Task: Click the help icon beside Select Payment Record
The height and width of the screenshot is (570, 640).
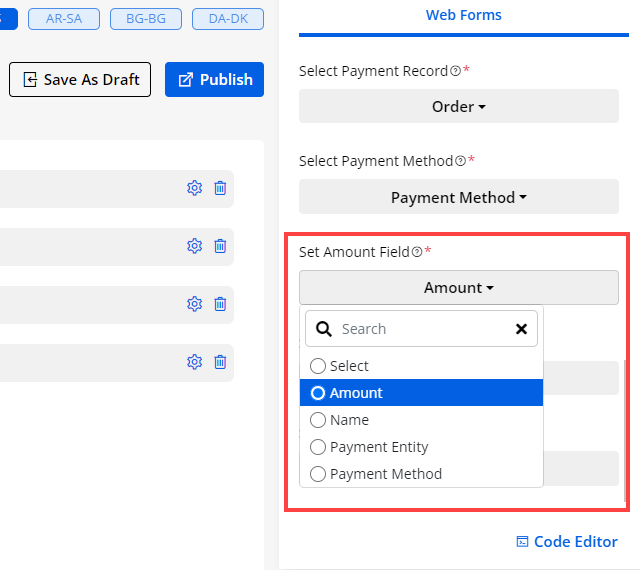Action: point(456,72)
